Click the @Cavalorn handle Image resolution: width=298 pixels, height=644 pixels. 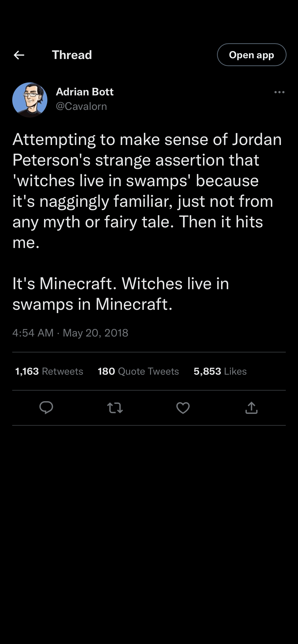tap(81, 106)
